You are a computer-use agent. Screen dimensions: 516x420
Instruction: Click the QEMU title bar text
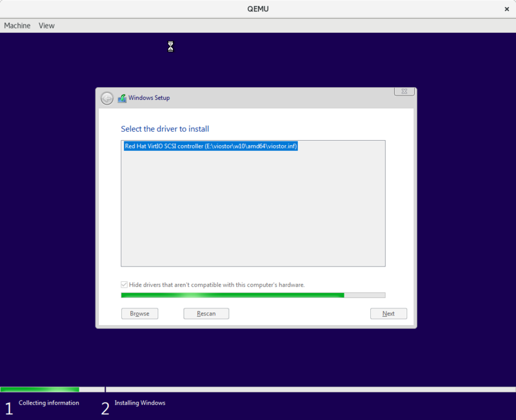[x=258, y=9]
